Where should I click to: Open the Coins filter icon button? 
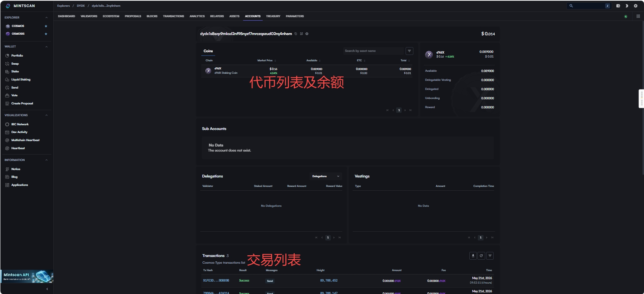(409, 51)
